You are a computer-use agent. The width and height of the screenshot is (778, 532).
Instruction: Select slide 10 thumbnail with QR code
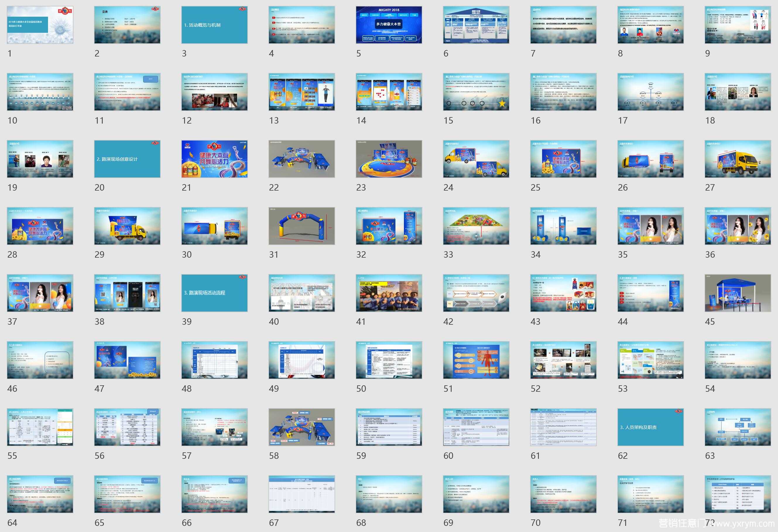coord(40,92)
